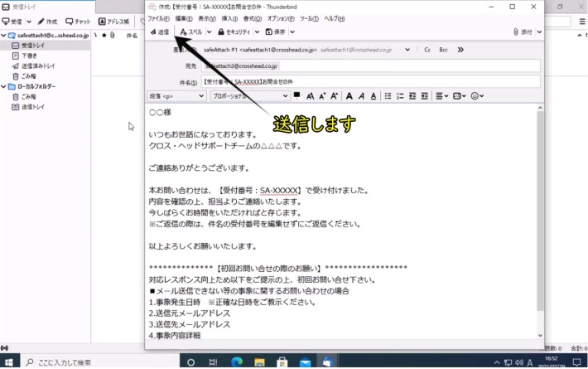The height and width of the screenshot is (369, 588).
Task: Click the 宛先 recipient address field
Action: (370, 66)
